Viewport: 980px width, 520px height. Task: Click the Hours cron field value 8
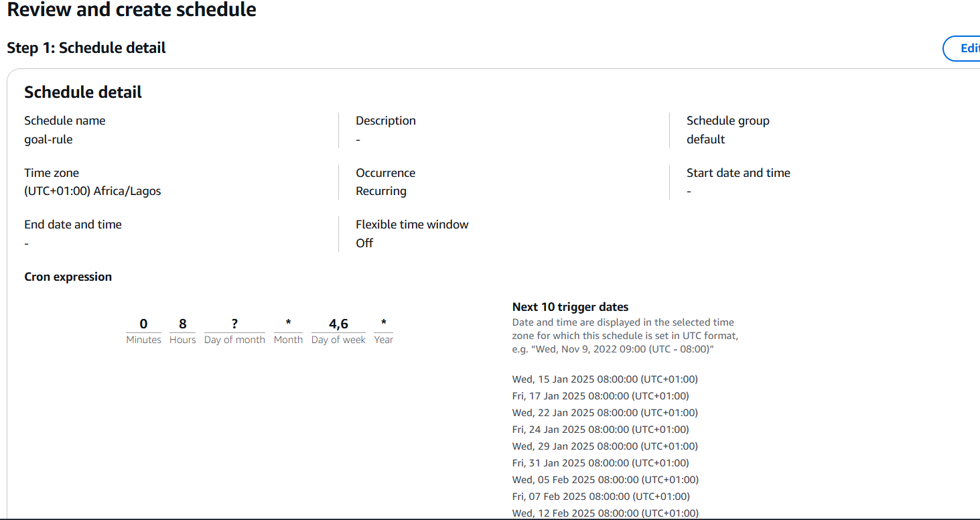[x=182, y=324]
